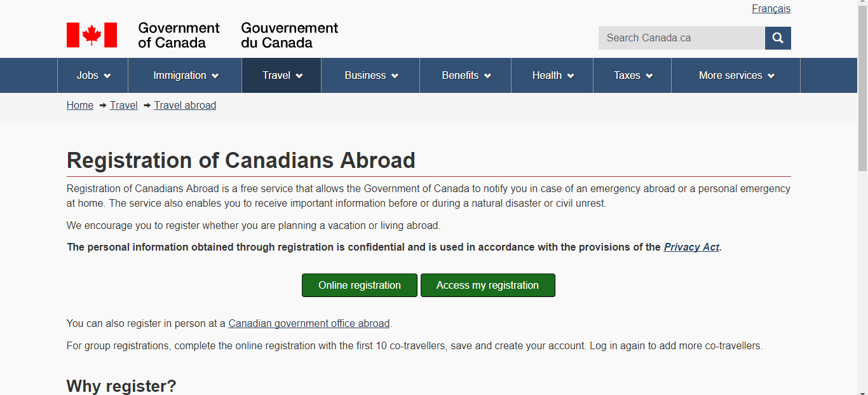Open the Privacy Act link

pos(691,247)
